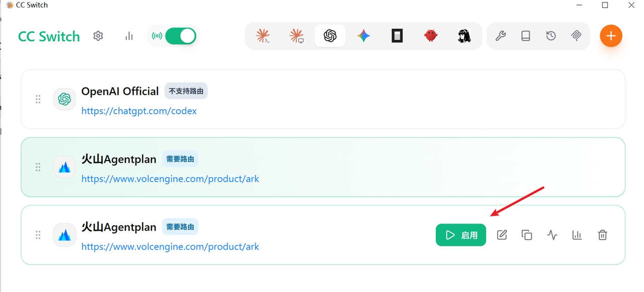Image resolution: width=644 pixels, height=292 pixels.
Task: Open the book prompts icon
Action: click(x=526, y=36)
